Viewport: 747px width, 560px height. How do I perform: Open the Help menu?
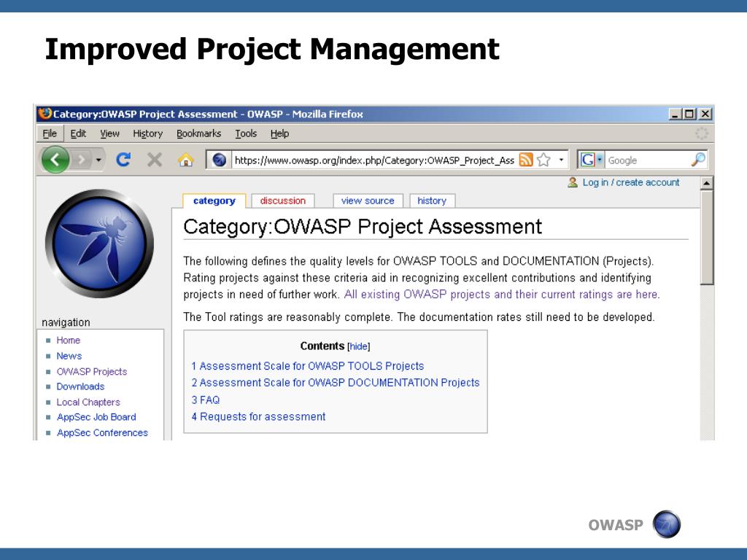(279, 134)
